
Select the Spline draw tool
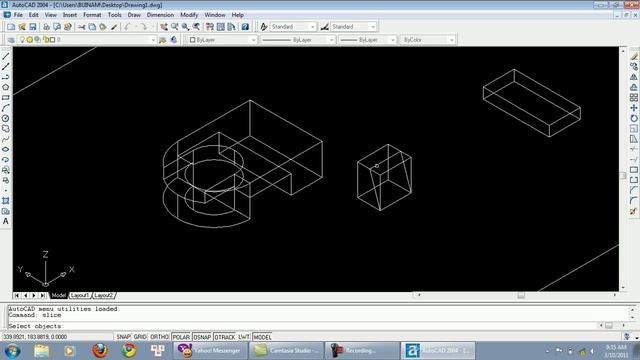click(x=6, y=139)
